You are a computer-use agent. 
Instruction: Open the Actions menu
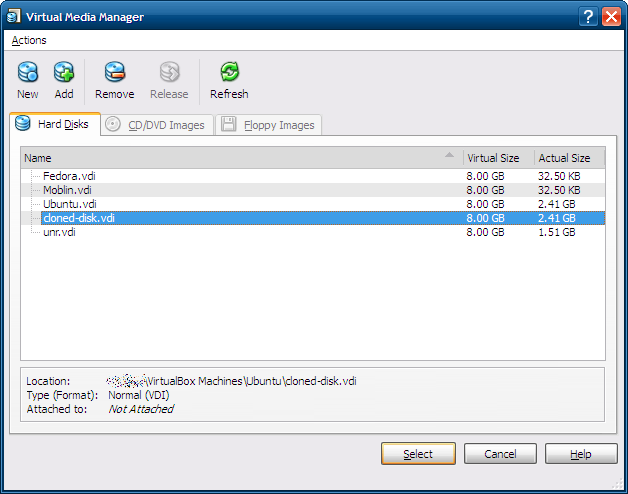pos(29,40)
